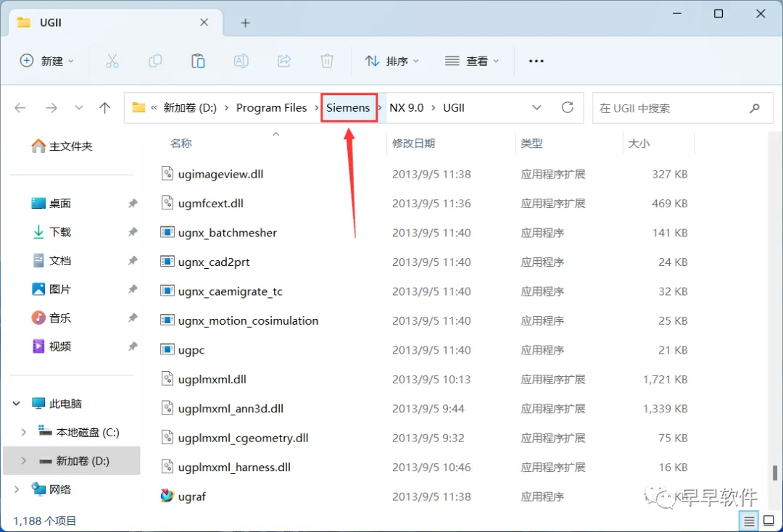Expand address bar history dropdown
The width and height of the screenshot is (783, 532).
click(536, 107)
